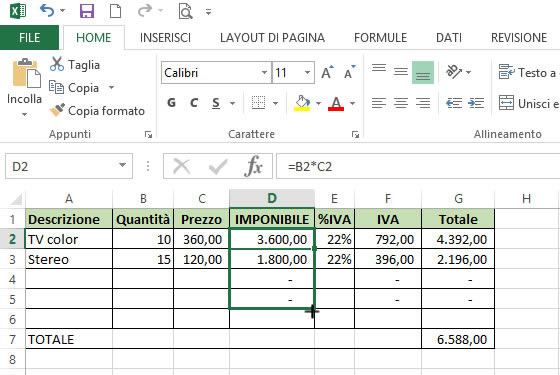The height and width of the screenshot is (375, 560).
Task: Click formula bar showing =B2*C2
Action: 418,166
